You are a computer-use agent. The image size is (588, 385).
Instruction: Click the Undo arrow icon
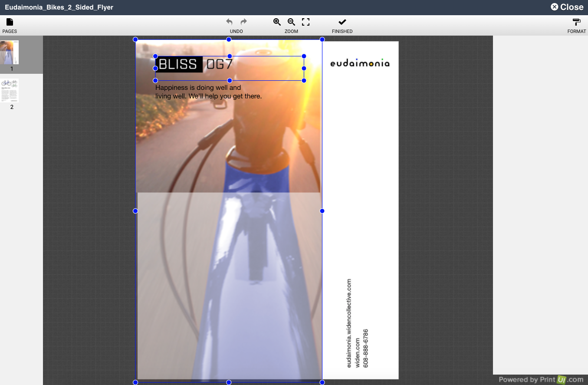click(229, 22)
